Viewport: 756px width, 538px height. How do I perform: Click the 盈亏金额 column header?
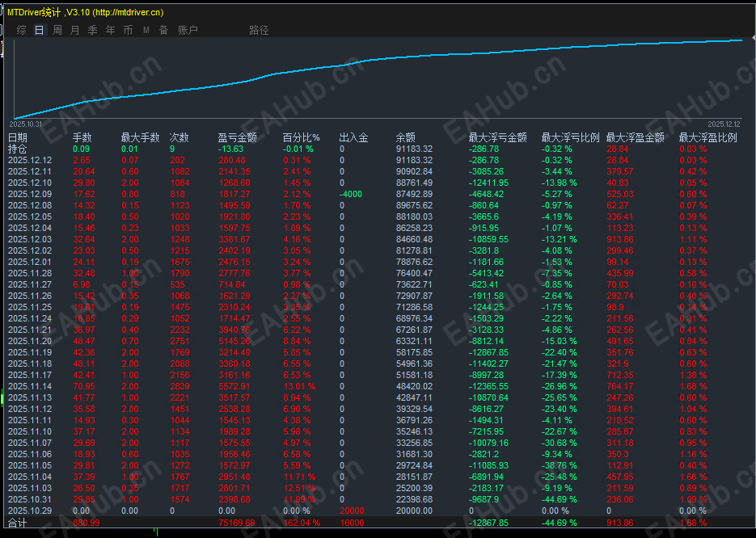tap(237, 138)
